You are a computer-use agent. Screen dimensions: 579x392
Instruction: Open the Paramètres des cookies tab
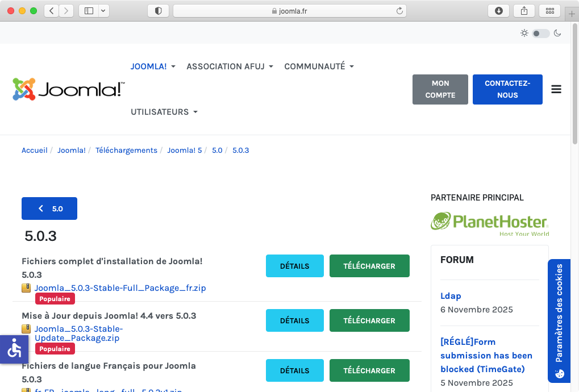click(559, 321)
